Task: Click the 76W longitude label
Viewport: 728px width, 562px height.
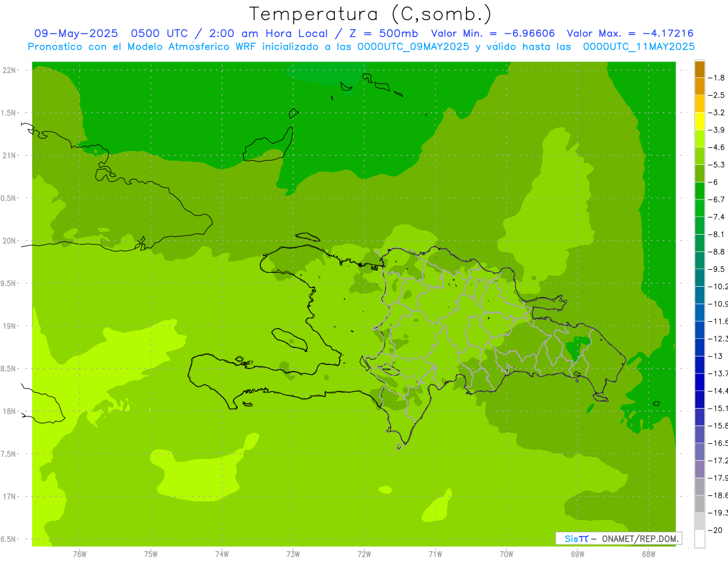Action: click(x=79, y=554)
